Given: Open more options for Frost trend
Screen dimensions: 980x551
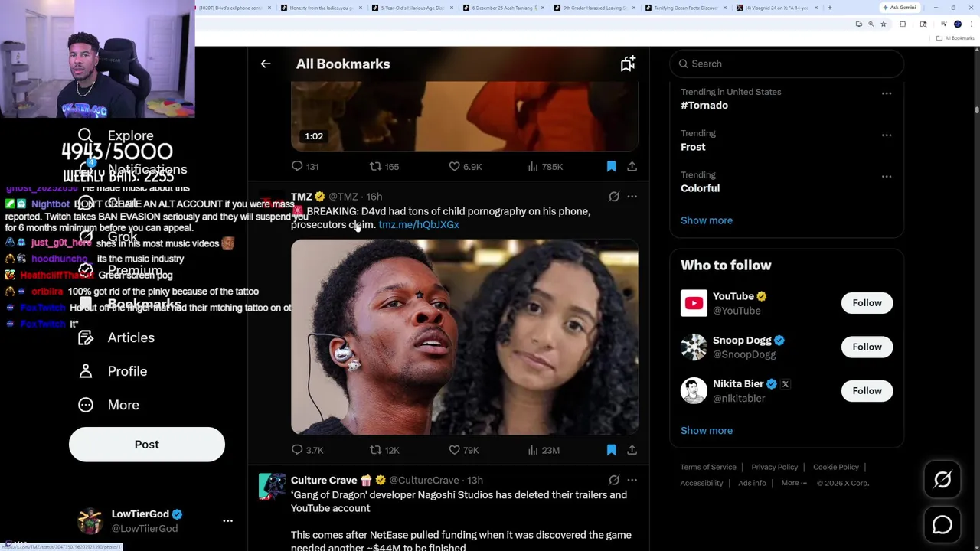Looking at the screenshot, I should pos(887,135).
